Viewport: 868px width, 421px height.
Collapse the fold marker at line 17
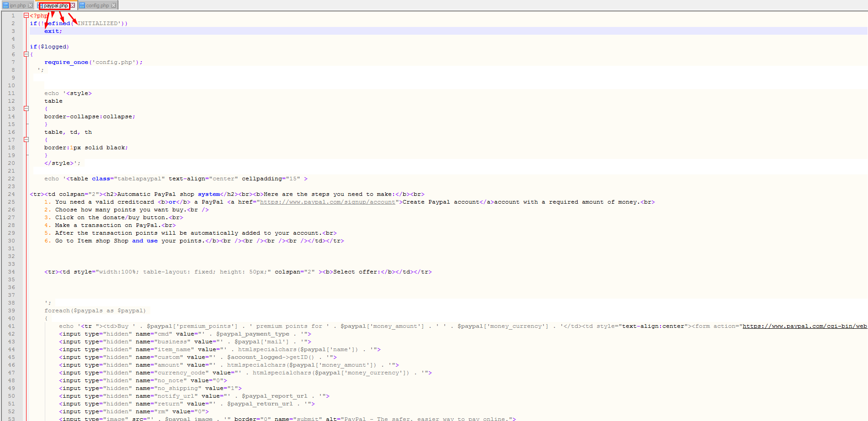pos(26,140)
